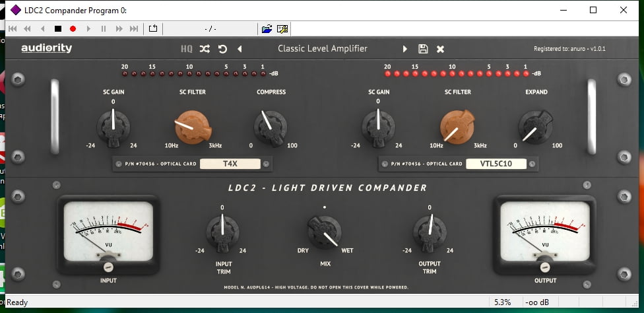This screenshot has width=644, height=313.
Task: Click the expander SC FILTER orange knob
Action: pyautogui.click(x=457, y=127)
